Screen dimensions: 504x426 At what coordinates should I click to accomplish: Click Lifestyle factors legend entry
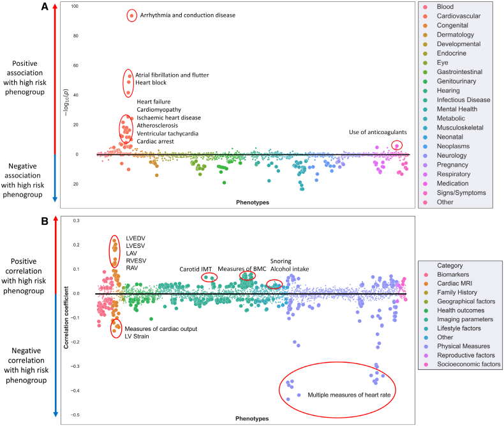pyautogui.click(x=459, y=328)
